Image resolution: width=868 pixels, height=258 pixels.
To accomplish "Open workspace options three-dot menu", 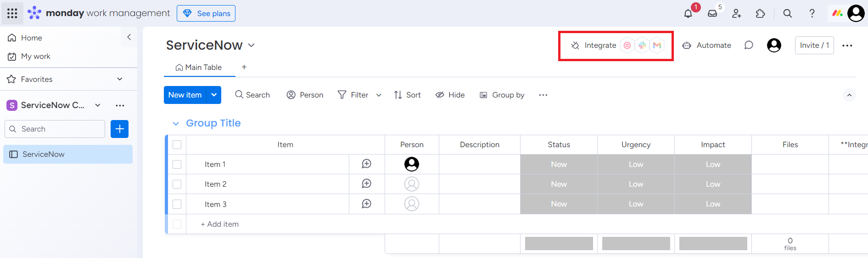I will click(x=120, y=105).
